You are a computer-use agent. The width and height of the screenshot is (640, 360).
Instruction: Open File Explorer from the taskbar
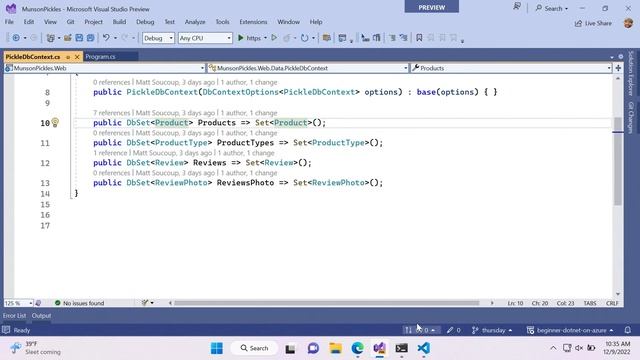(336, 348)
